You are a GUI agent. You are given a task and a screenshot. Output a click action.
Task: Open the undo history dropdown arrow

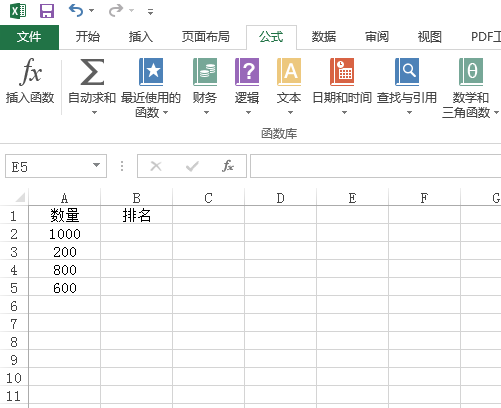pyautogui.click(x=91, y=11)
